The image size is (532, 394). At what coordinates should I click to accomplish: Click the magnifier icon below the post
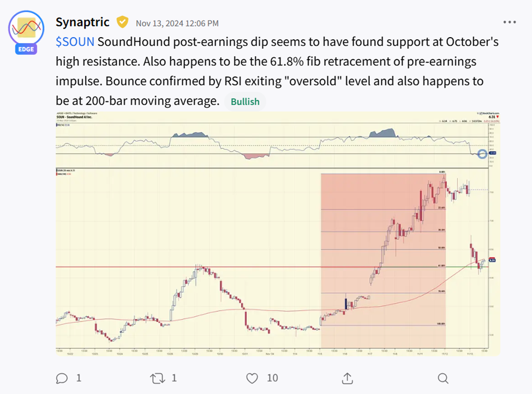click(x=443, y=378)
